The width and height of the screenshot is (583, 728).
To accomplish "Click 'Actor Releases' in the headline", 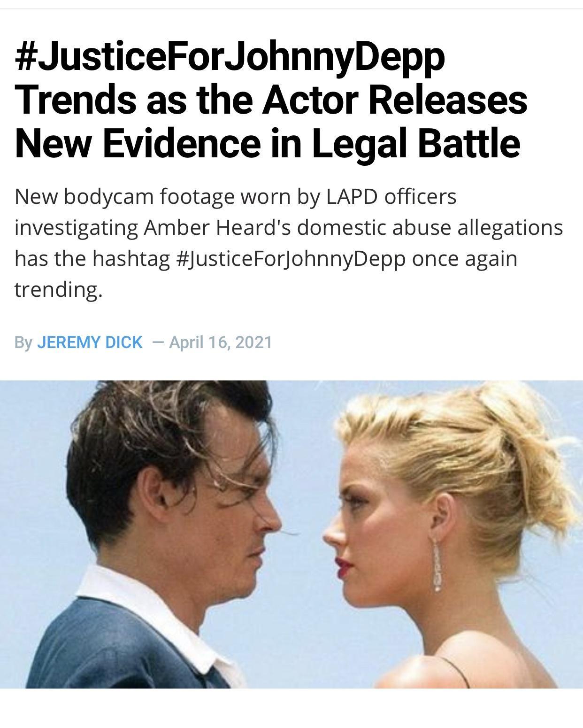I will click(x=394, y=100).
